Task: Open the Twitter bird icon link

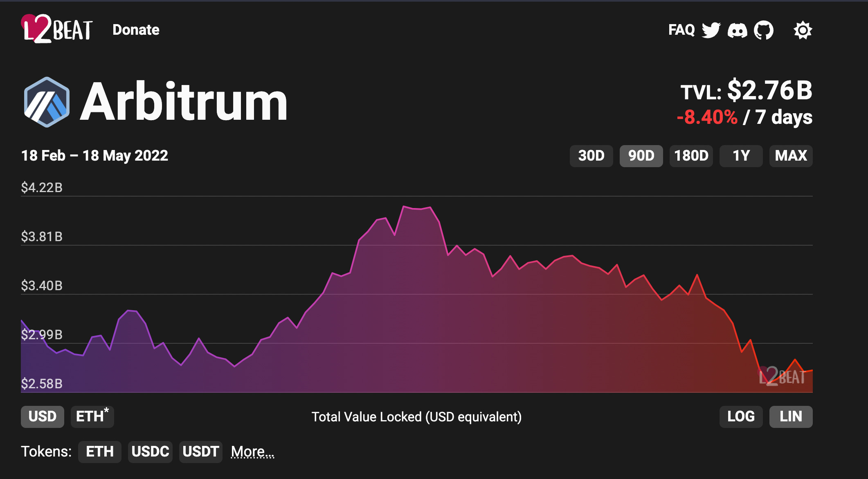Action: (711, 30)
